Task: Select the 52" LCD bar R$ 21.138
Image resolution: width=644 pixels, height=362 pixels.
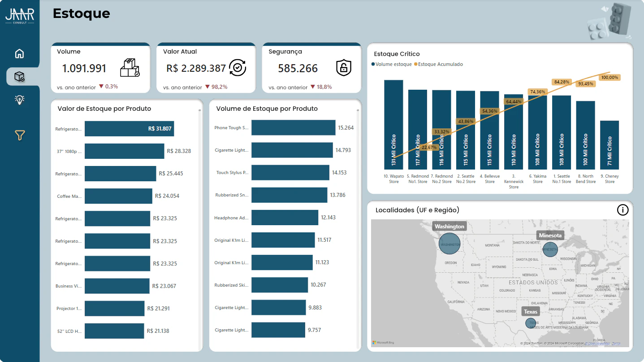Action: point(114,331)
